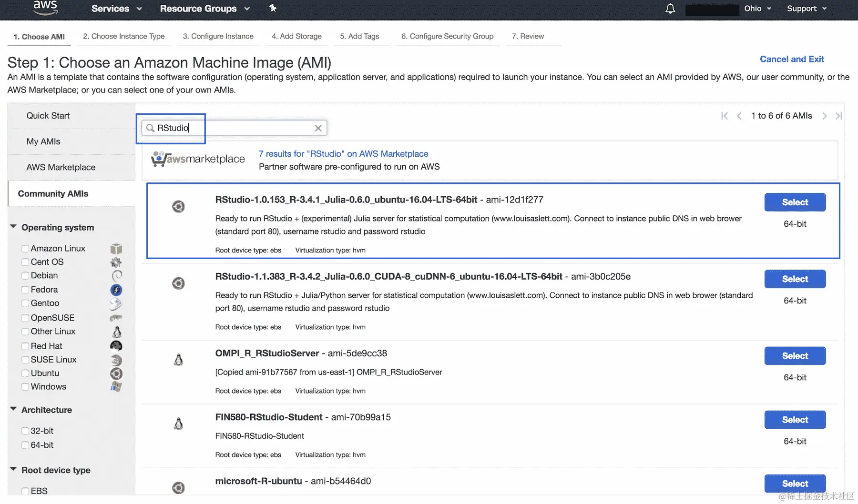Click the AWS Marketplace cart logo
858x504 pixels.
[198, 159]
